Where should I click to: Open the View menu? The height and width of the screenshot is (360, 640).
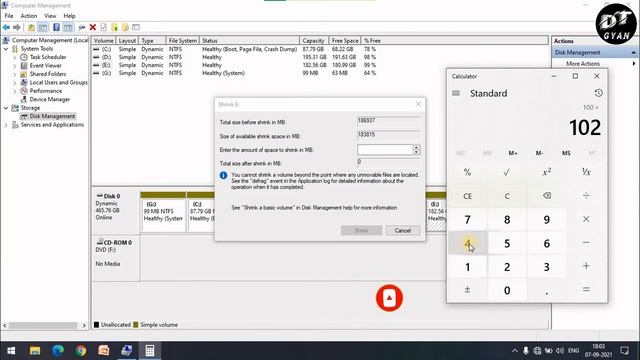pyautogui.click(x=50, y=16)
